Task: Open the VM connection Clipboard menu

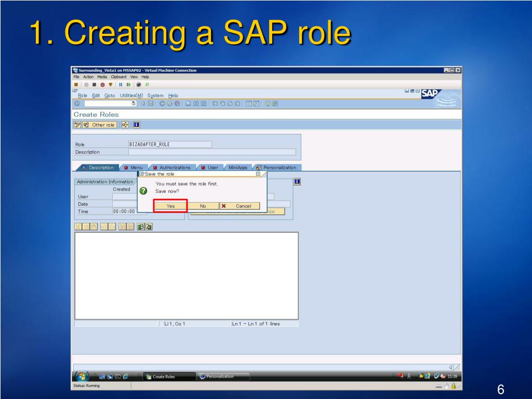Action: coord(118,77)
